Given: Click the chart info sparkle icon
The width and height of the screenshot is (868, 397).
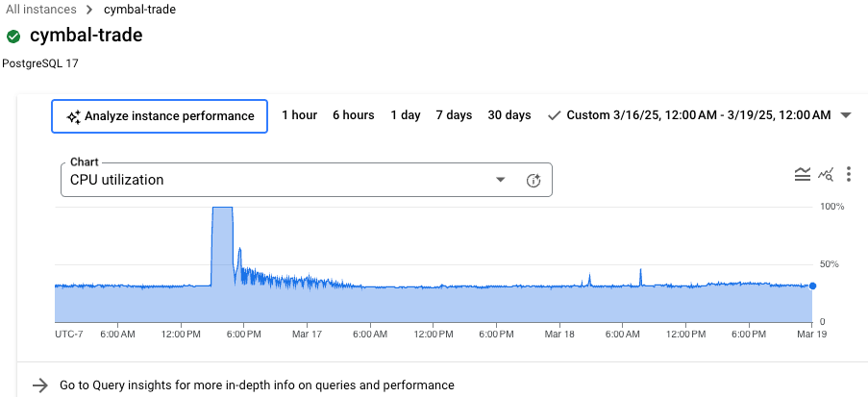Looking at the screenshot, I should click(533, 180).
